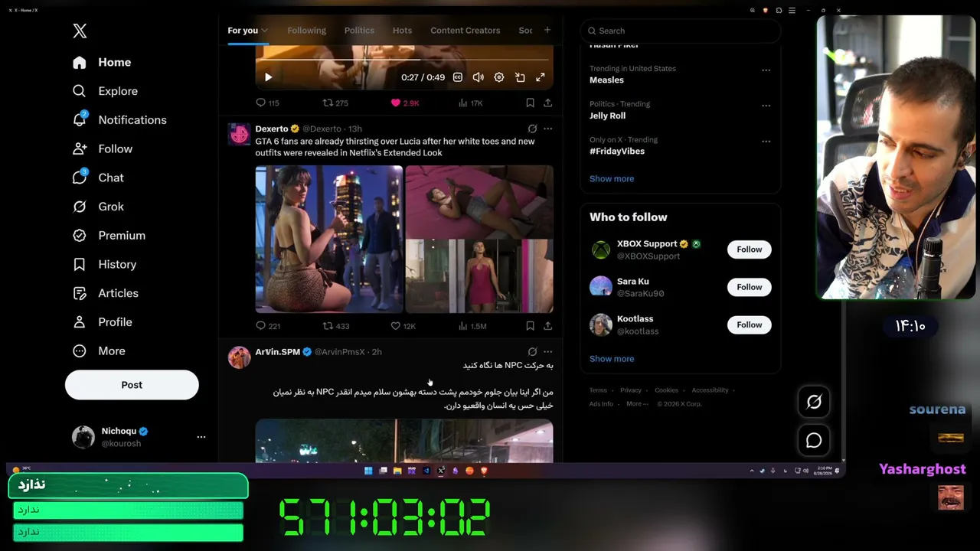The width and height of the screenshot is (980, 551).
Task: Open the Chat section
Action: (98, 178)
